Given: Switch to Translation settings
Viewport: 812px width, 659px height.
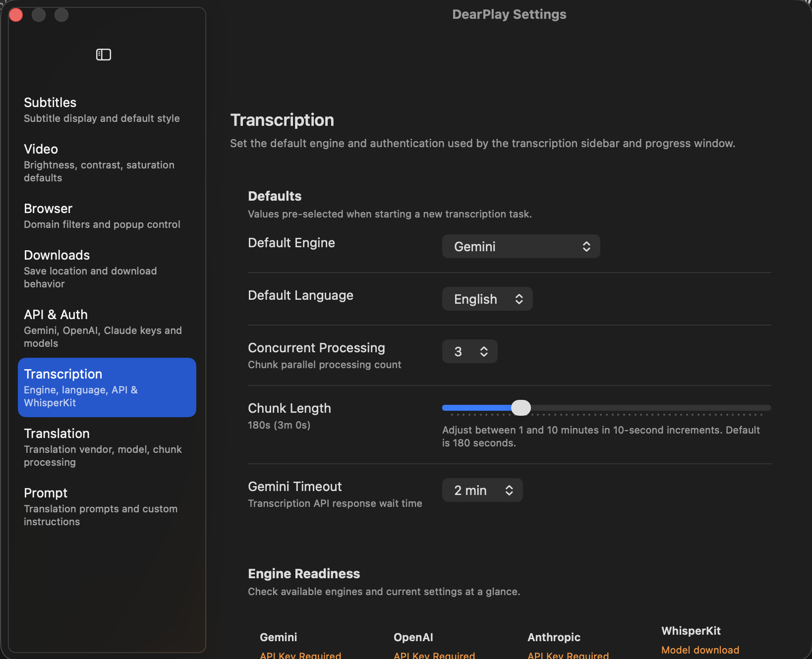Looking at the screenshot, I should (107, 447).
